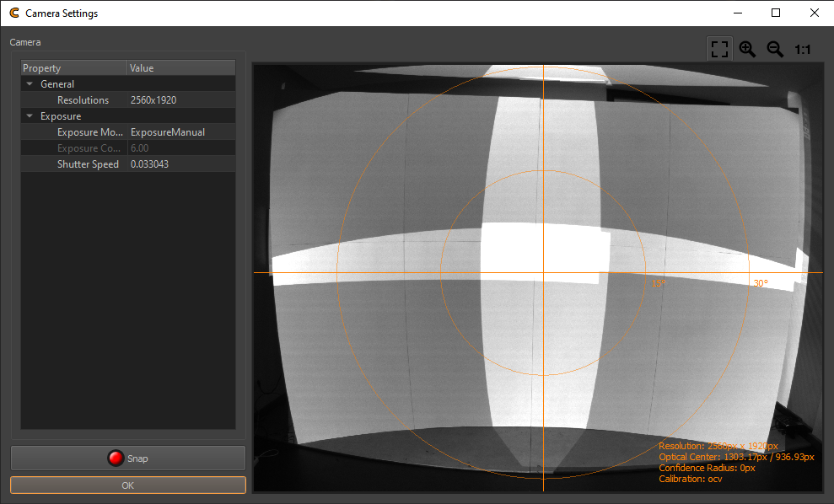Reset preview zoom to 1:1
834x504 pixels.
tap(802, 50)
